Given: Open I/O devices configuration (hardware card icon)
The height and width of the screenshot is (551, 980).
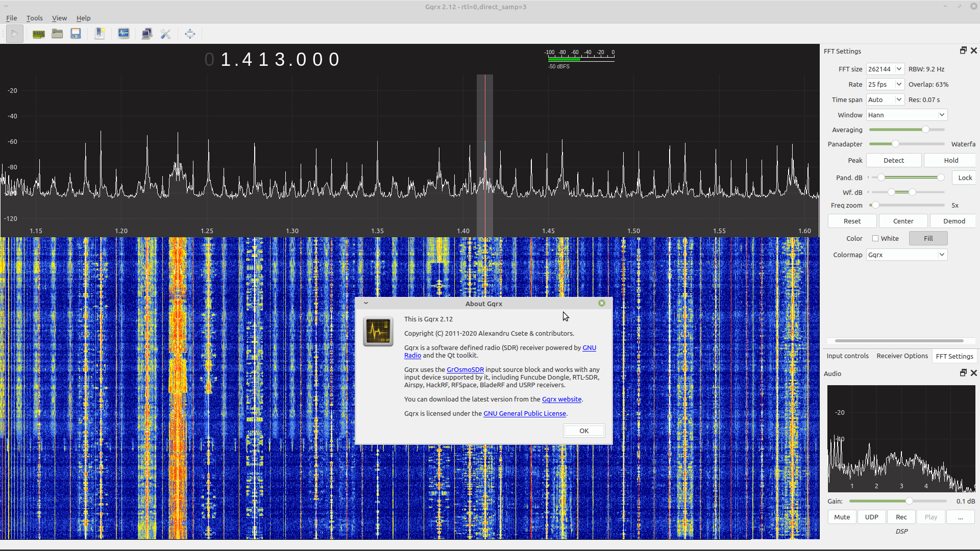Looking at the screenshot, I should 38,34.
